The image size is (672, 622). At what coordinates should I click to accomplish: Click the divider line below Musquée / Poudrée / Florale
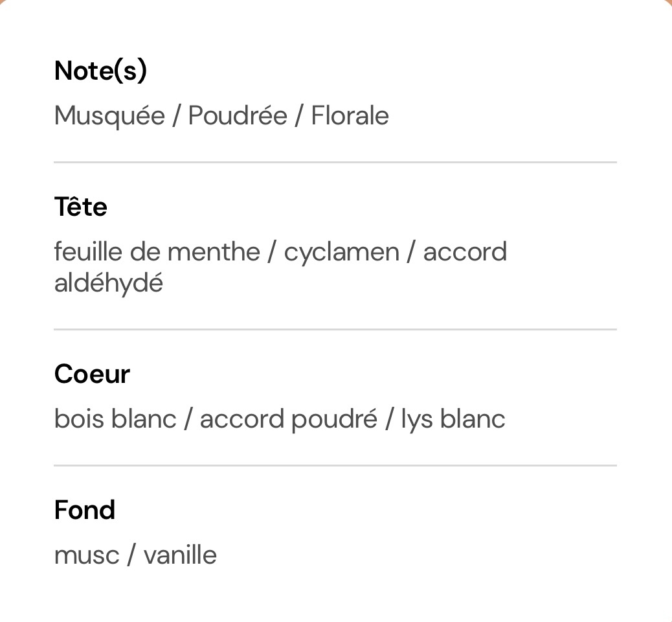coord(335,162)
